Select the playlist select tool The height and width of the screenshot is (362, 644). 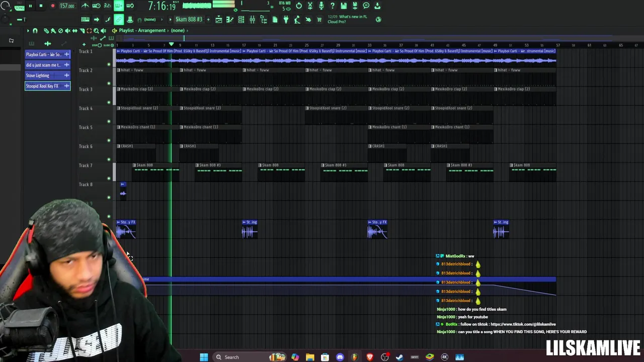tap(89, 31)
